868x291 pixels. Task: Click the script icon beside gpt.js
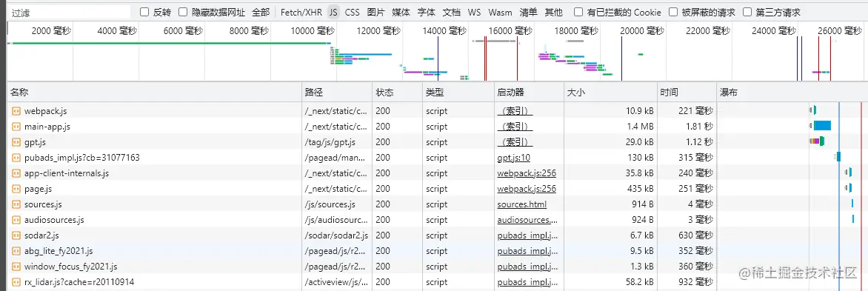click(16, 142)
